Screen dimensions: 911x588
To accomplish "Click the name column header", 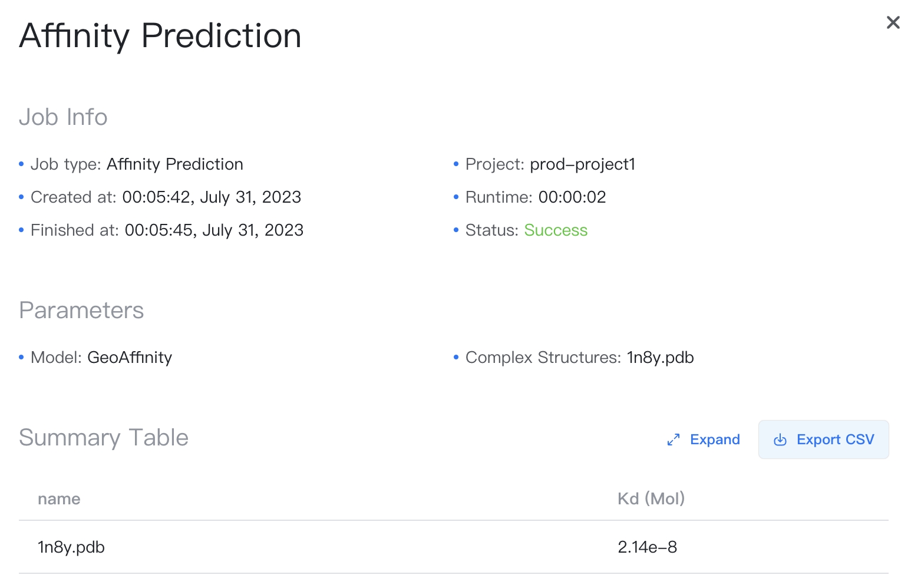I will click(x=59, y=498).
